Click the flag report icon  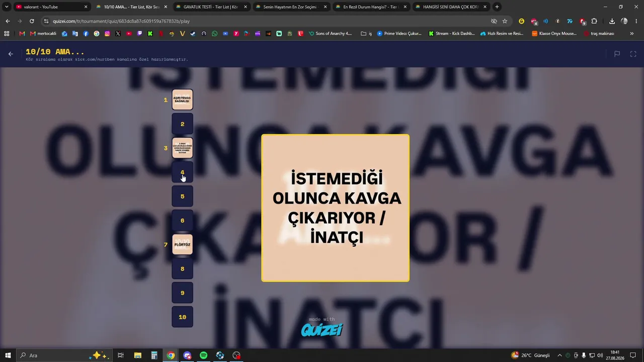point(617,54)
